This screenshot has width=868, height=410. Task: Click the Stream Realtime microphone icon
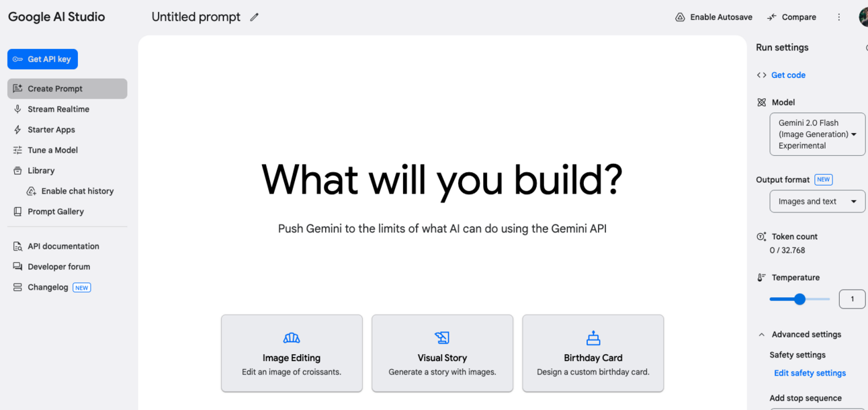[17, 109]
